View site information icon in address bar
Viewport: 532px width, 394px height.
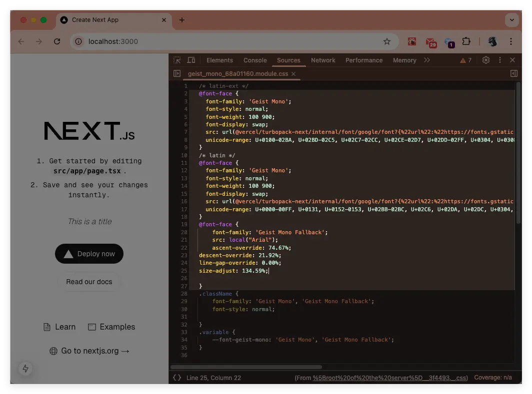[x=78, y=41]
